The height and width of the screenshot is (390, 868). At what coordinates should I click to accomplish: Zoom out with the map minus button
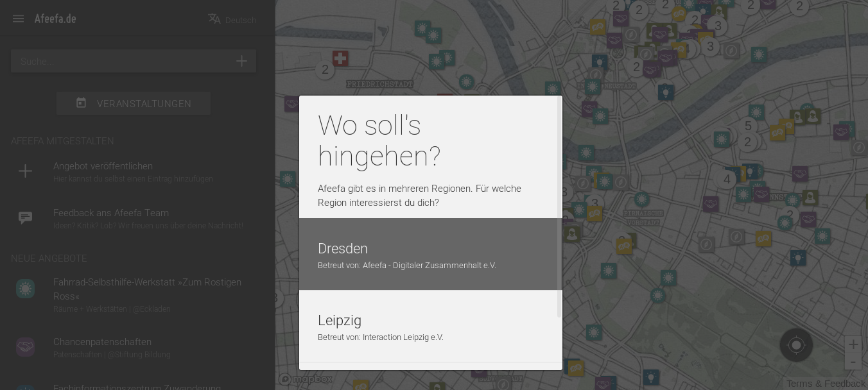[853, 362]
